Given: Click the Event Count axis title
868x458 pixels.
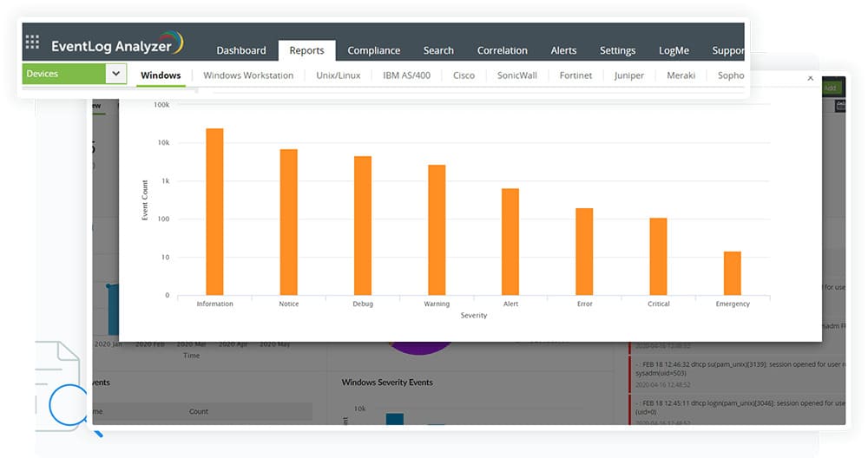Looking at the screenshot, I should point(145,200).
